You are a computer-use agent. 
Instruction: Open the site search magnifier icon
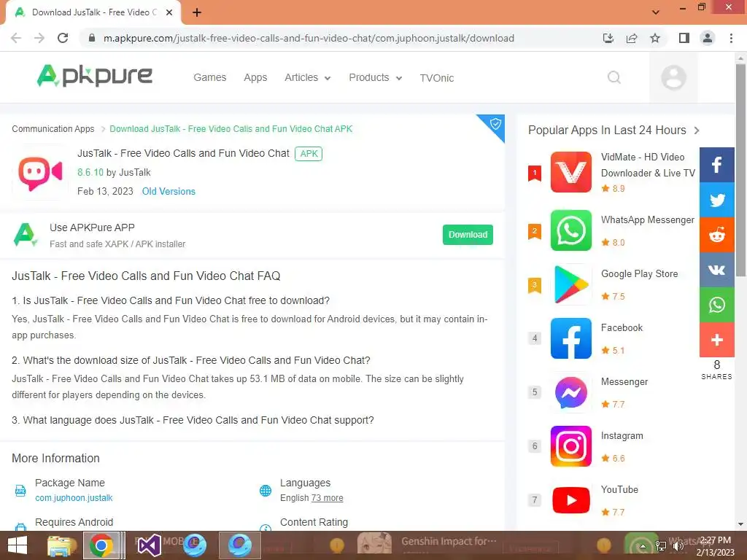614,77
